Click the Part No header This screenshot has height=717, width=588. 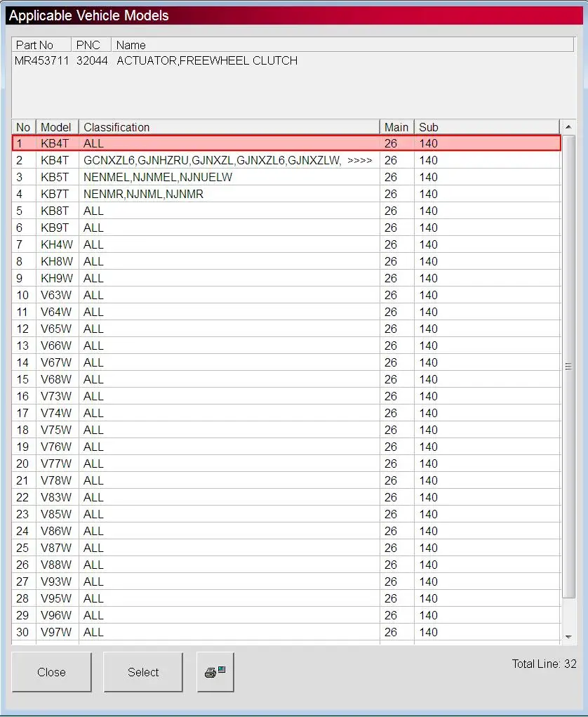41,45
